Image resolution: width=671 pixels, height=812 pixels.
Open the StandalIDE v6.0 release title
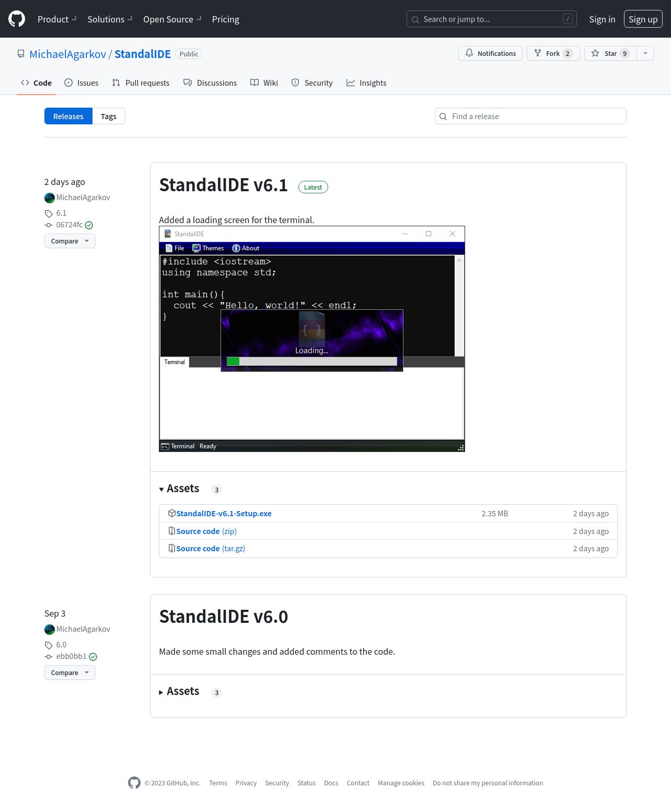click(224, 617)
